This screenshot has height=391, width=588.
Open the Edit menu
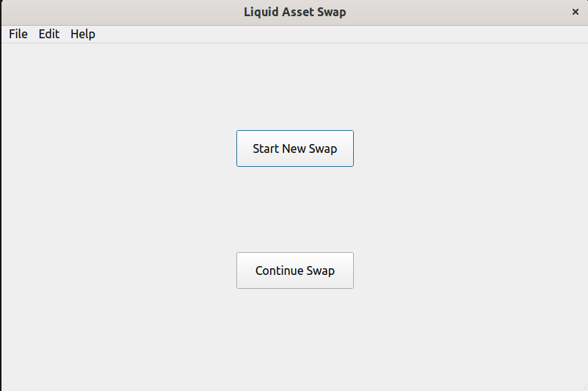coord(49,34)
